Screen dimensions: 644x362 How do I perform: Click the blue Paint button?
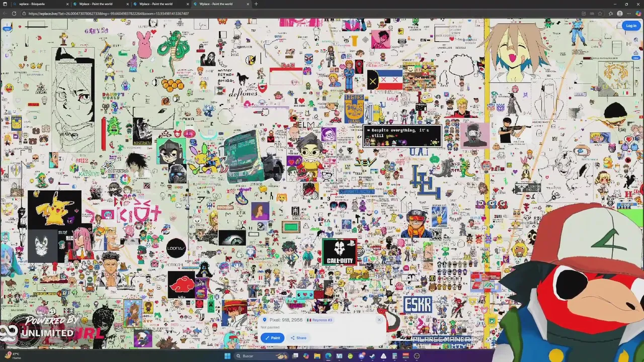point(272,338)
